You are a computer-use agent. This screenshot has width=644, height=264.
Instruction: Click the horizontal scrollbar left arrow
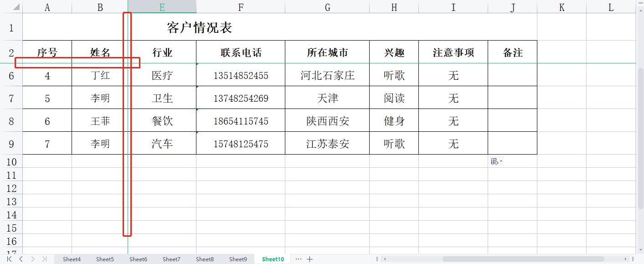click(385, 259)
